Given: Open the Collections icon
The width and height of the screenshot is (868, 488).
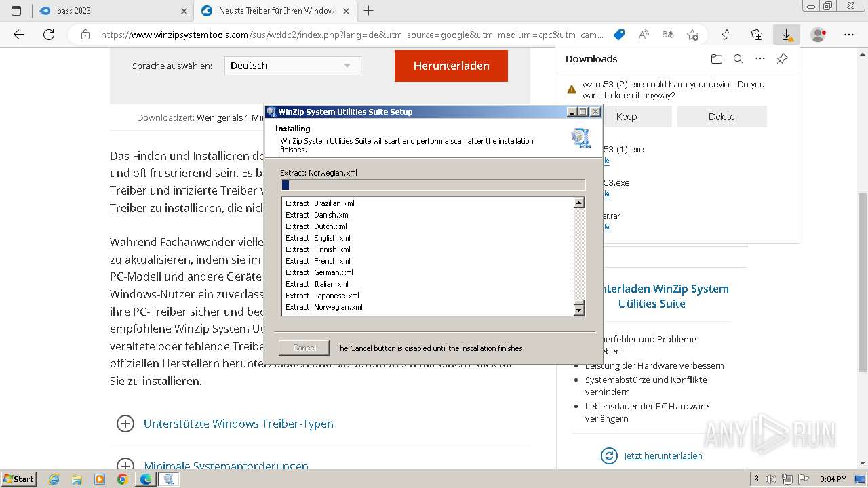Looking at the screenshot, I should pyautogui.click(x=757, y=35).
